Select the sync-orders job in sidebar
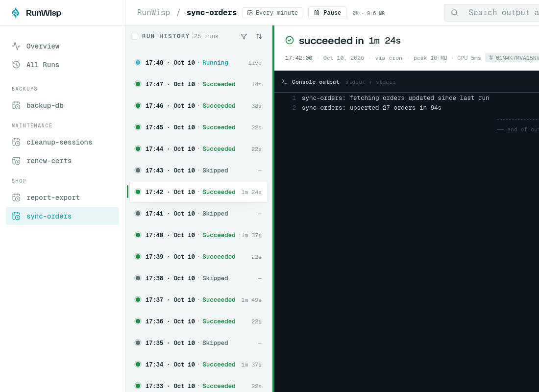The height and width of the screenshot is (392, 539). click(63, 216)
